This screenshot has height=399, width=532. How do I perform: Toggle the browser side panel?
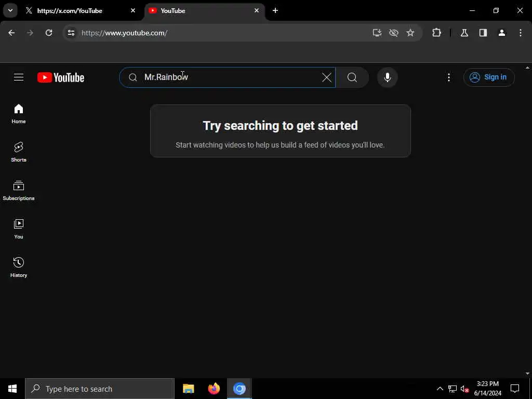(483, 33)
